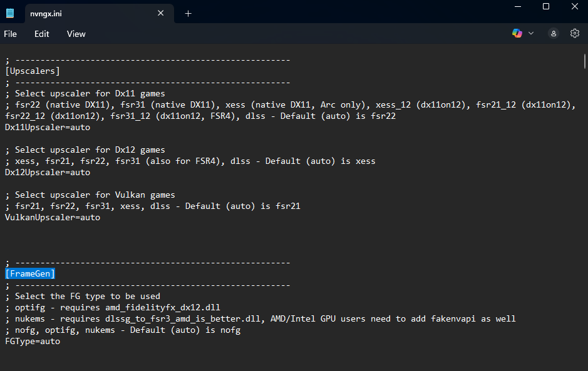588x371 pixels.
Task: Click 'nofg, optifg, nukems - Default' line
Action: pyautogui.click(x=123, y=330)
